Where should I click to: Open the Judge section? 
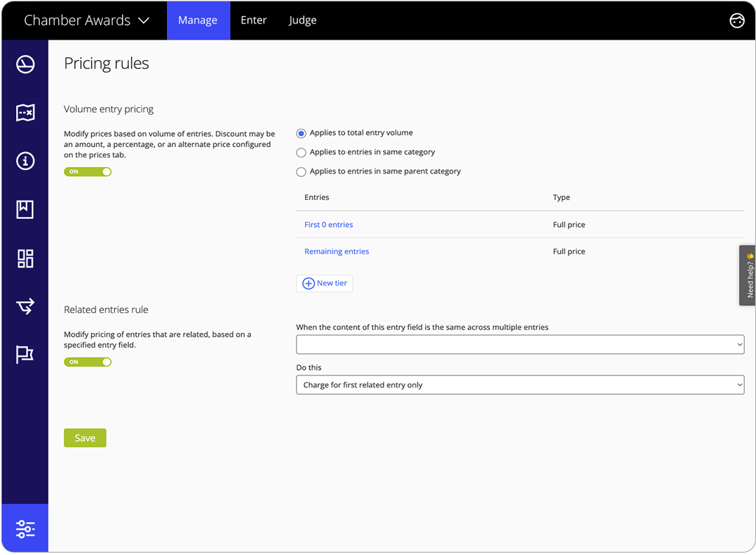(x=302, y=20)
